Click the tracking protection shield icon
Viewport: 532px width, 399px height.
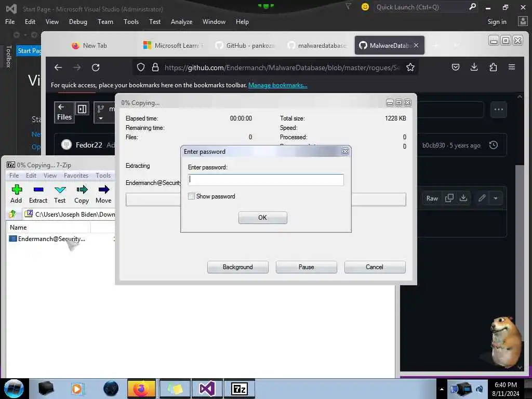point(141,68)
